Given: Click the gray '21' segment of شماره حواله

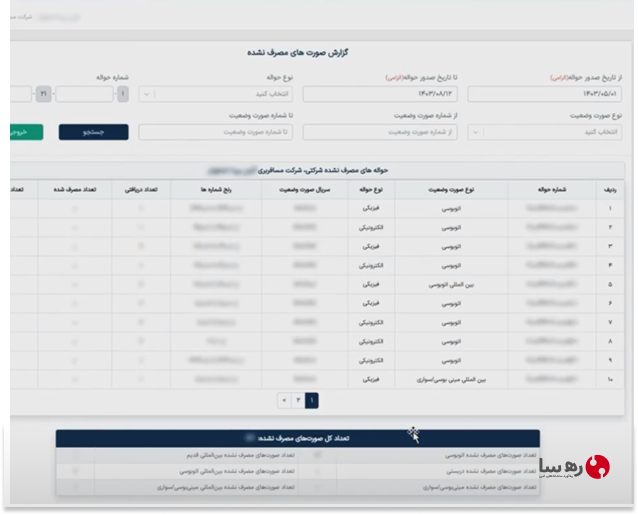Looking at the screenshot, I should [44, 94].
